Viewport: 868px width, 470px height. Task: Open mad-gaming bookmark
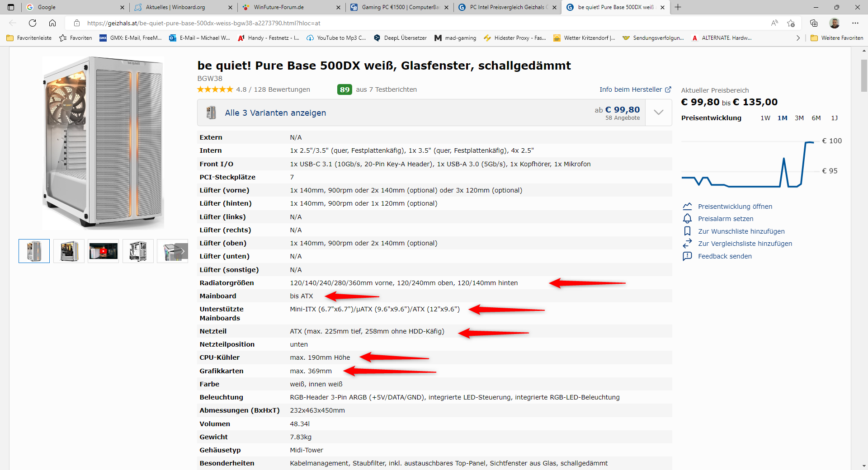455,38
